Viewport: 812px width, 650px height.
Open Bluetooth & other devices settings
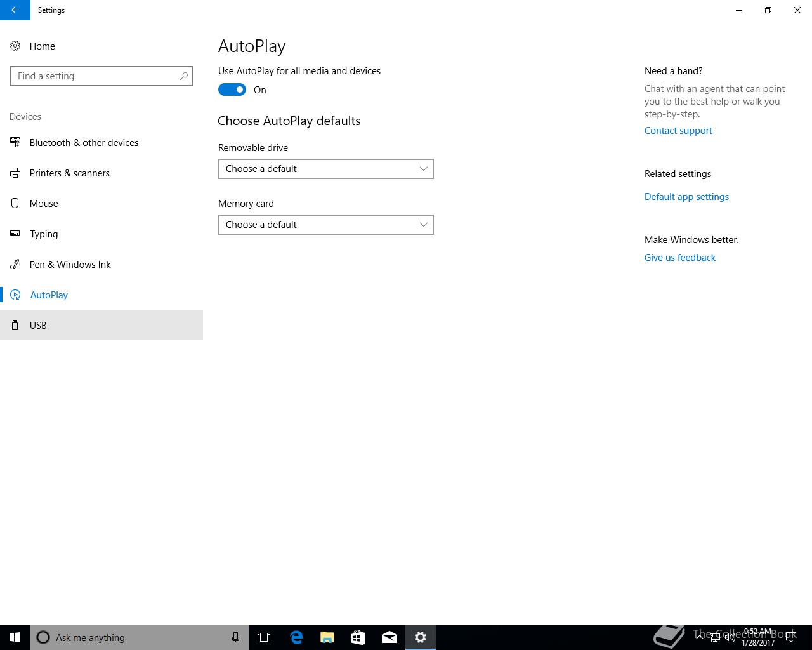(101, 143)
